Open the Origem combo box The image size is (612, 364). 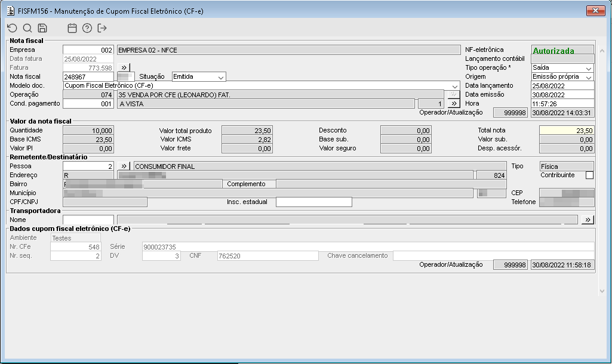[589, 77]
